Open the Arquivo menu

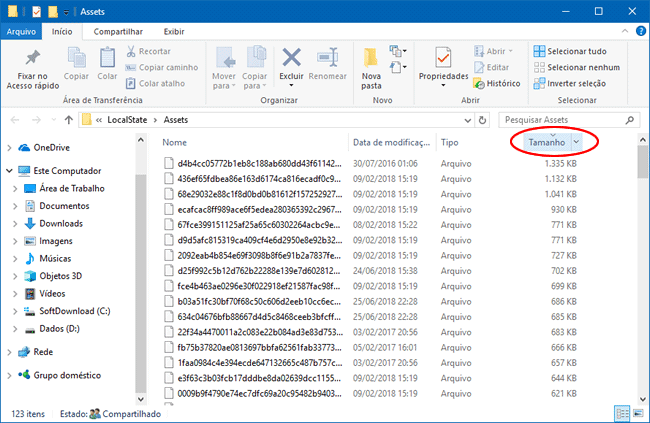(21, 31)
